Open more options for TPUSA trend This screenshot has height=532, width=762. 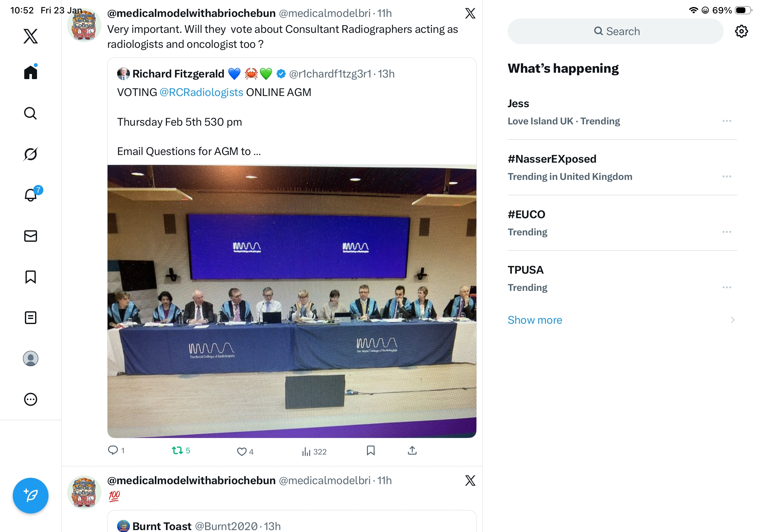click(x=727, y=288)
